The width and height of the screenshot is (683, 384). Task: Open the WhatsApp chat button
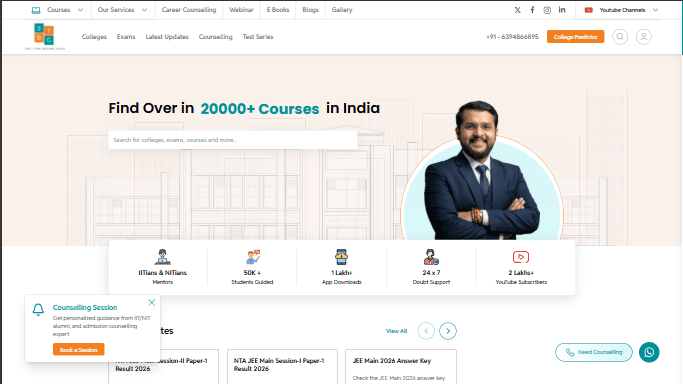coord(649,352)
